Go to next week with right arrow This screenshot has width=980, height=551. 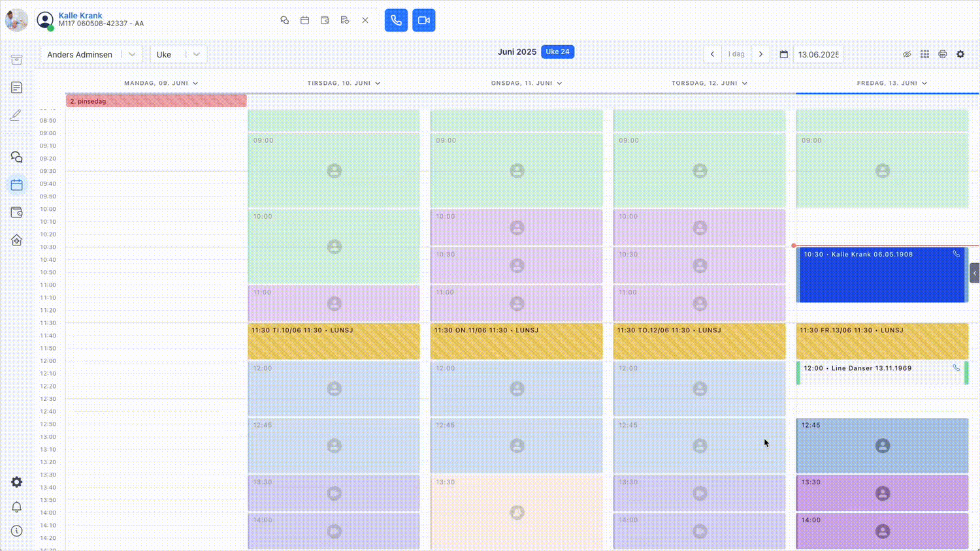(760, 54)
